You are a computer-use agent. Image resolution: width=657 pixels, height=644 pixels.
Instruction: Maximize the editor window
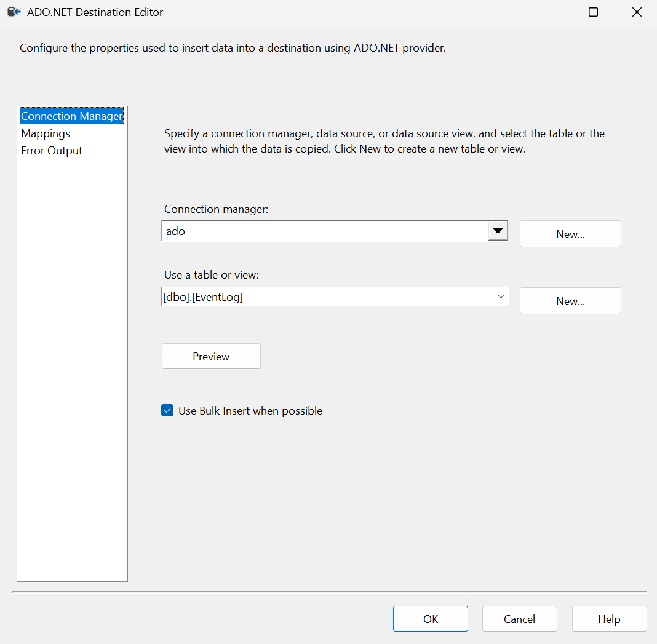pos(593,12)
